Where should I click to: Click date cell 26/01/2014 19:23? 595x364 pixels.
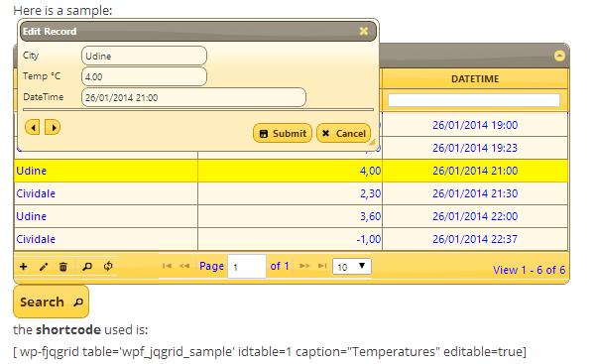(475, 148)
